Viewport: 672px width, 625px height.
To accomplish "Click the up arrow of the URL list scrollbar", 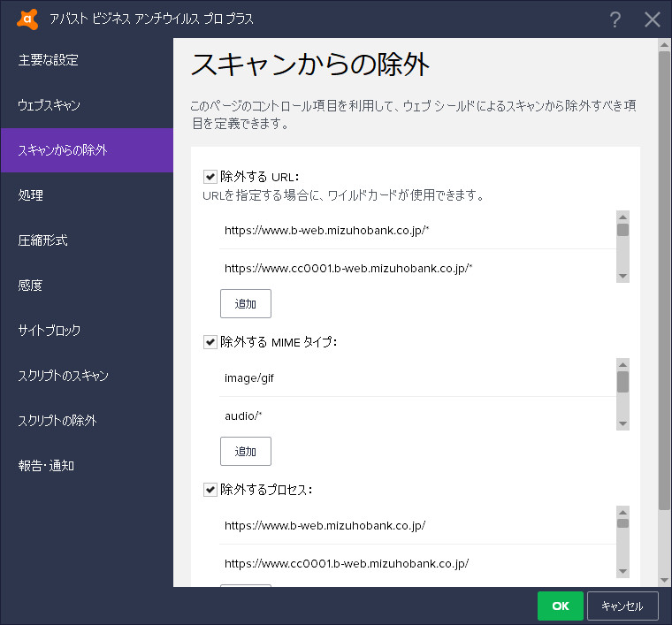I will (x=622, y=217).
